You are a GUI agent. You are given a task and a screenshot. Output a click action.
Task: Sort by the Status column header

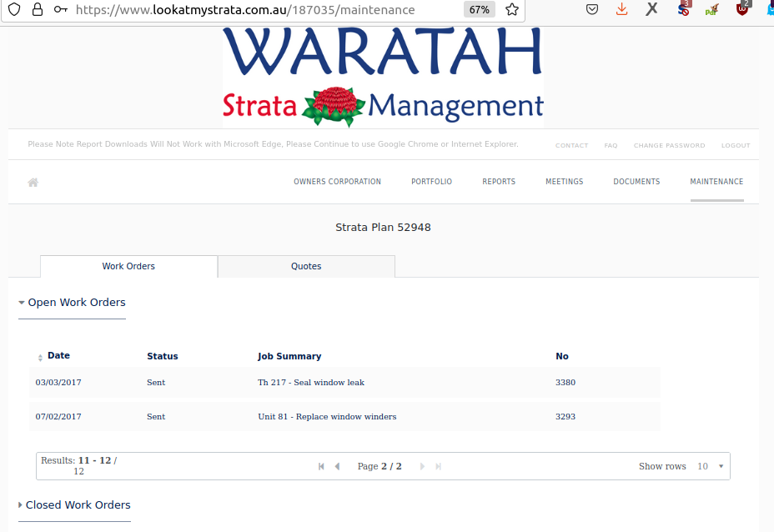coord(163,356)
